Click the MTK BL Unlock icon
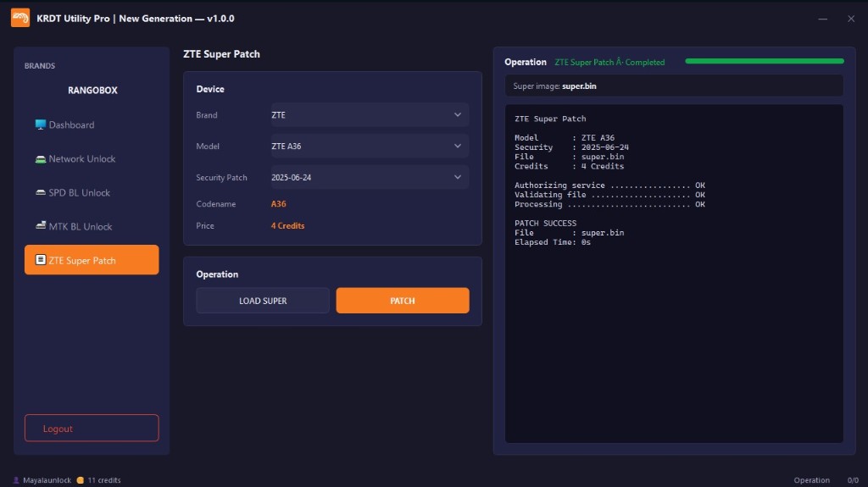Image resolution: width=868 pixels, height=487 pixels. (x=41, y=226)
